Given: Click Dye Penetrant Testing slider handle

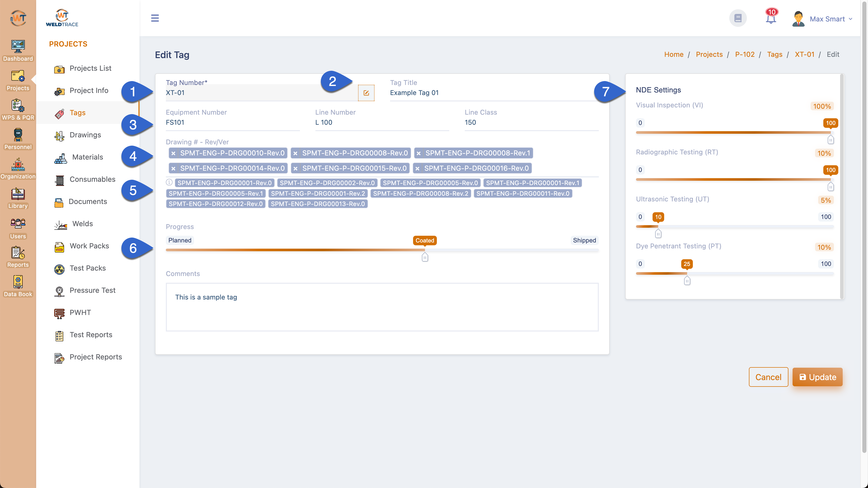Looking at the screenshot, I should 687,281.
